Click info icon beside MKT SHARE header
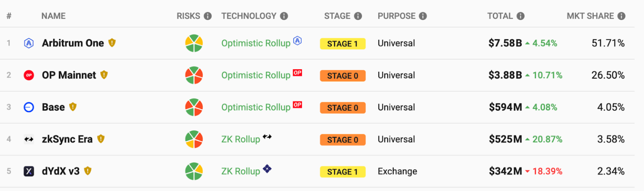Image resolution: width=644 pixels, height=191 pixels. tap(621, 16)
